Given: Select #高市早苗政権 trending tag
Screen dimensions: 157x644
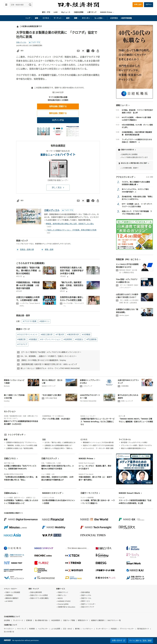Looking at the screenshot, I should [x=126, y=18].
